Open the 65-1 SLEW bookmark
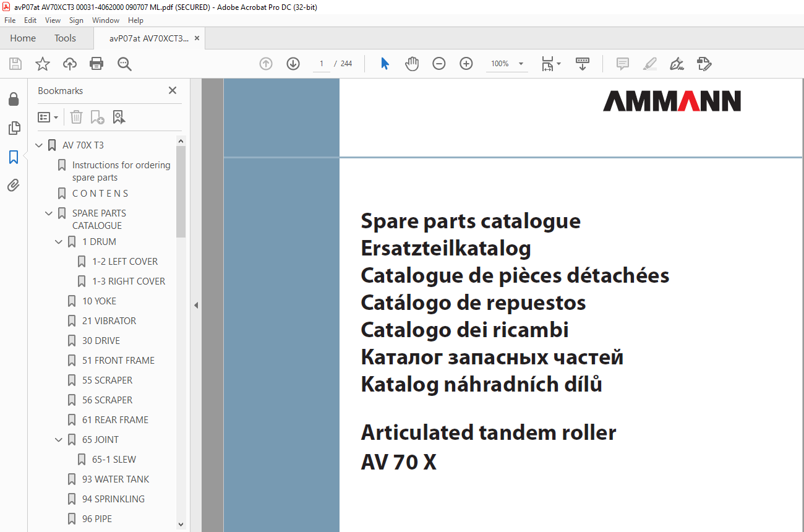The height and width of the screenshot is (532, 804). point(114,460)
